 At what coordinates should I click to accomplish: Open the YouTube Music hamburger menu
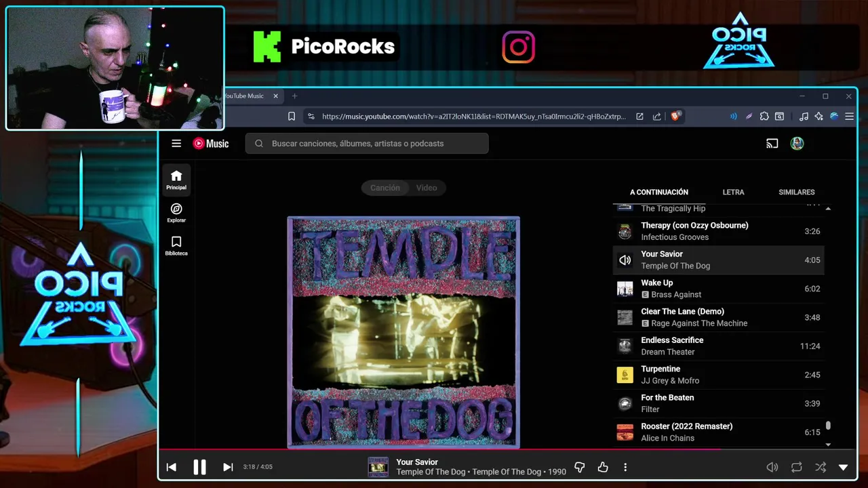[176, 144]
